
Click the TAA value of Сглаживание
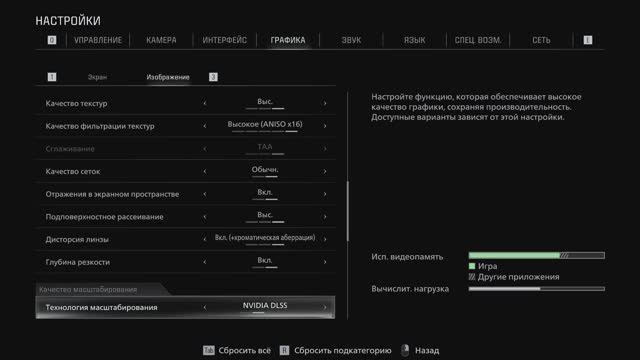pos(265,147)
